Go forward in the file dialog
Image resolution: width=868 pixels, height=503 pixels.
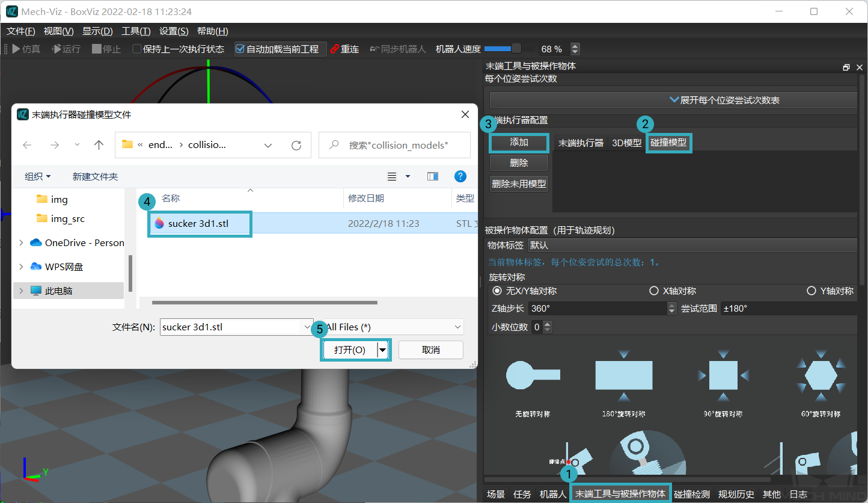[54, 145]
